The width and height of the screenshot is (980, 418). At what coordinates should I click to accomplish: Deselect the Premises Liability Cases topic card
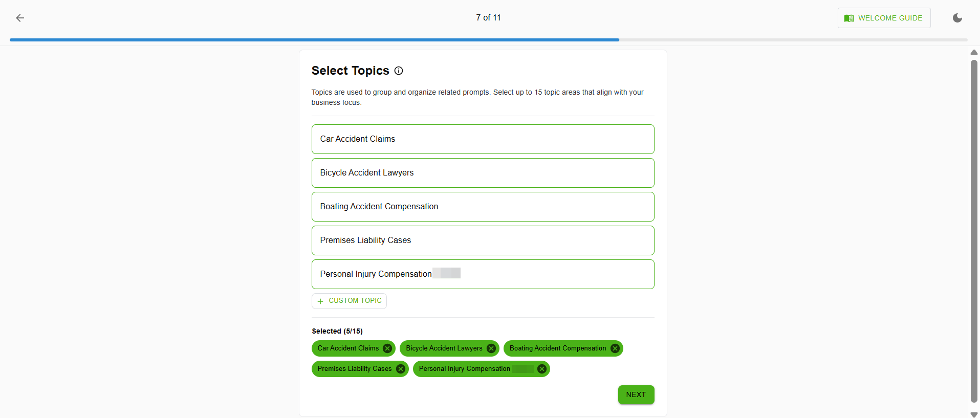pos(483,240)
